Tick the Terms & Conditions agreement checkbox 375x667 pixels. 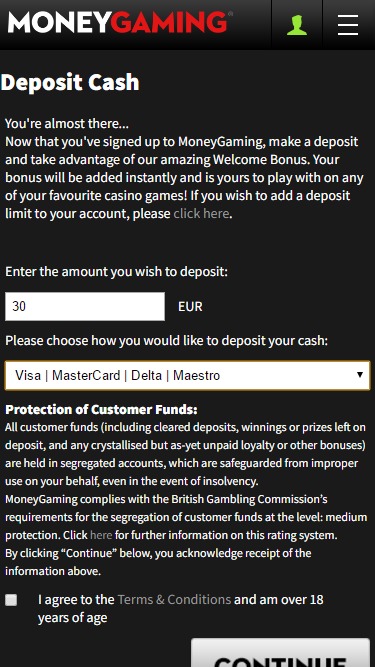[11, 600]
